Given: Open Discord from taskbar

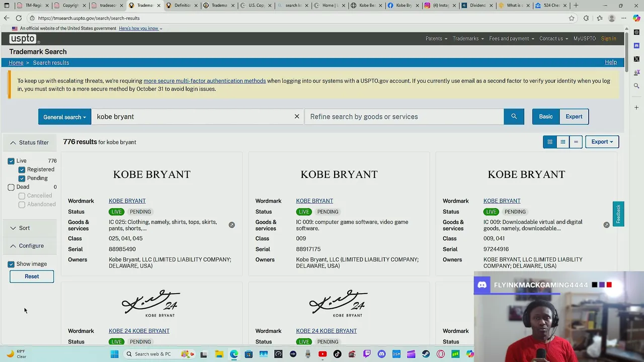Looking at the screenshot, I should click(381, 354).
